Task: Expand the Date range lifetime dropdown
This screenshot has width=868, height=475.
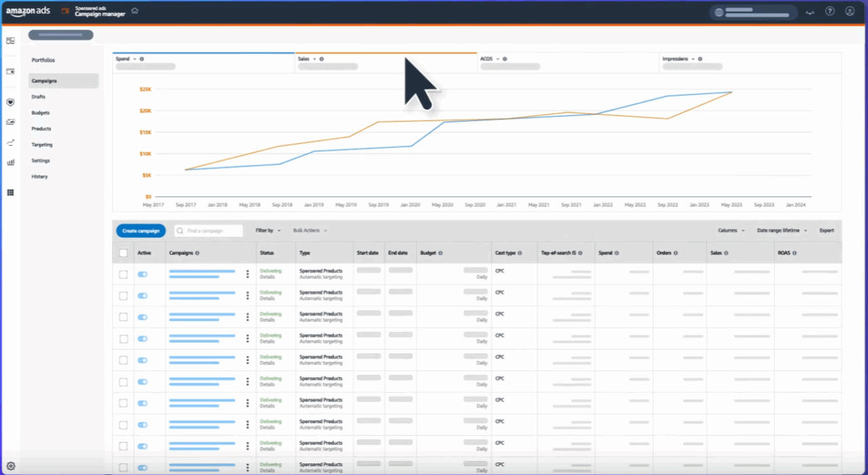Action: point(781,230)
